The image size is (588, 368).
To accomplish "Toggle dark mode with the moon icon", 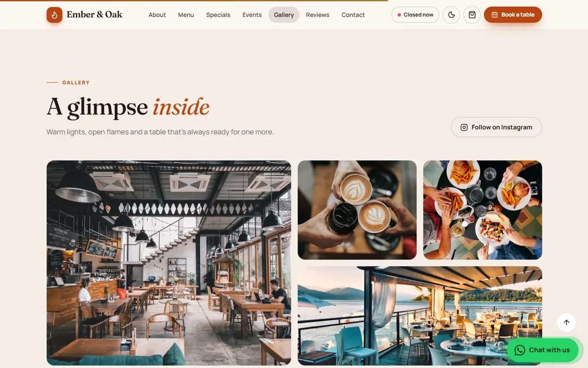I will (451, 15).
